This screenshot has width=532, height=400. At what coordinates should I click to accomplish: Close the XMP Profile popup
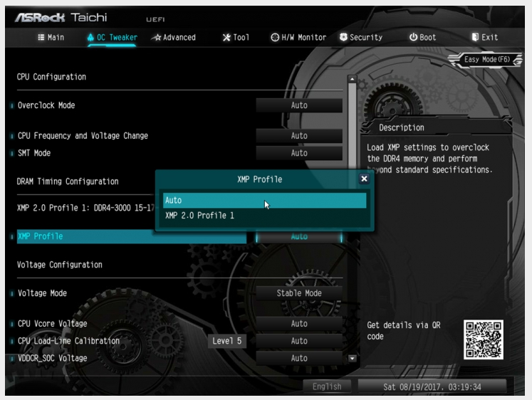(364, 179)
